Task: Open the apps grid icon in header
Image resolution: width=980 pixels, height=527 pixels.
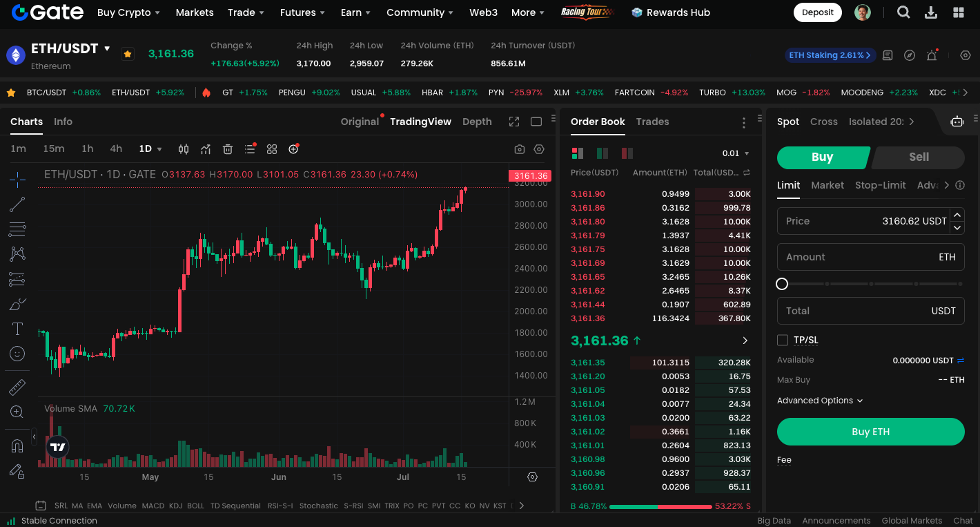Action: (x=959, y=12)
